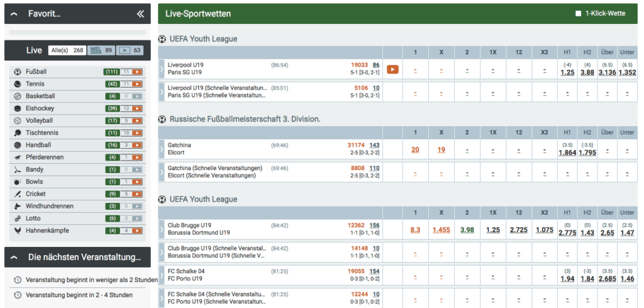Image resolution: width=644 pixels, height=308 pixels.
Task: Toggle the Volleyball live video filter
Action: tap(137, 121)
